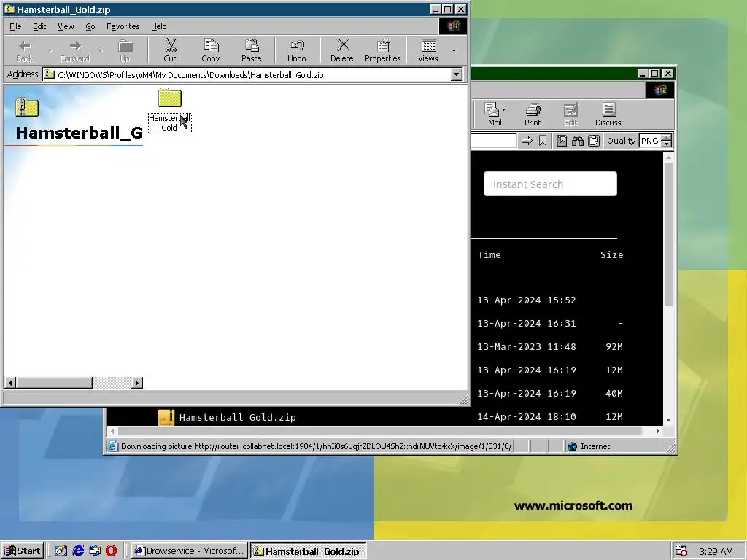Open the Edit menu
This screenshot has height=560, width=747.
[39, 26]
